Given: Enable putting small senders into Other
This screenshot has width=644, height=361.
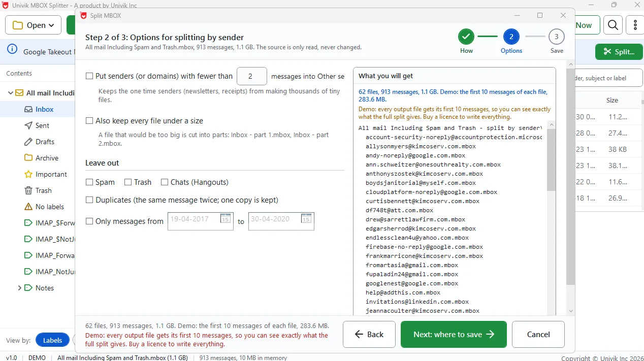Looking at the screenshot, I should (89, 76).
